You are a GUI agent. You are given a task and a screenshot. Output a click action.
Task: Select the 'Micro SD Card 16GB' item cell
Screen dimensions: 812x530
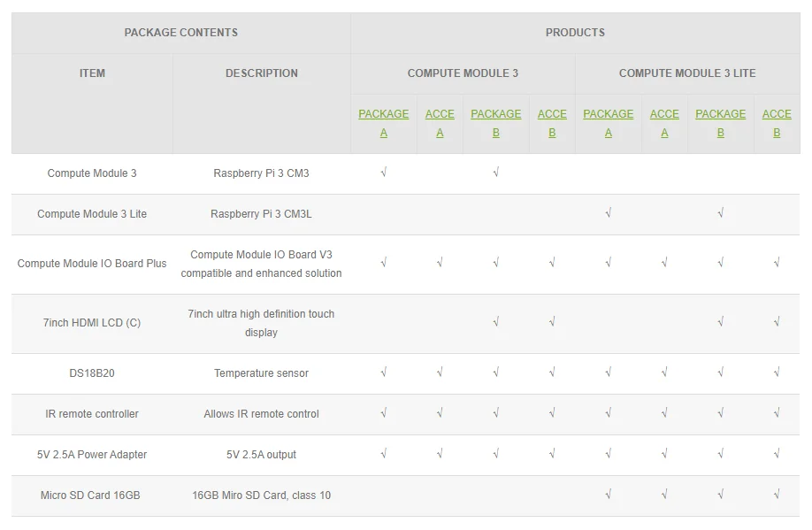tap(90, 495)
